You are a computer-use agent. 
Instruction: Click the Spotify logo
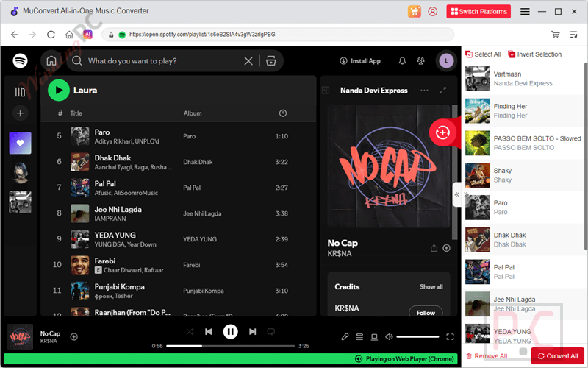pos(21,60)
